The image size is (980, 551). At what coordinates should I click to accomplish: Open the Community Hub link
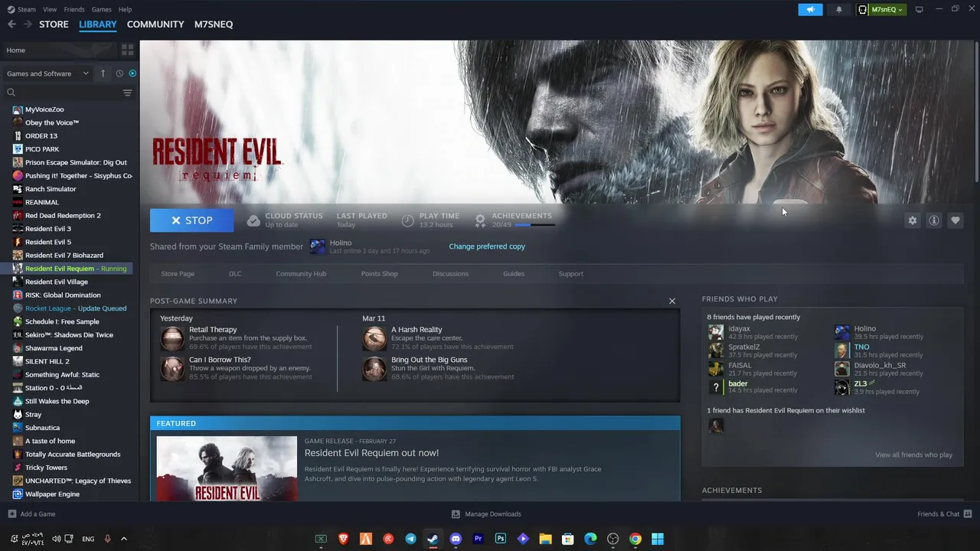[301, 274]
